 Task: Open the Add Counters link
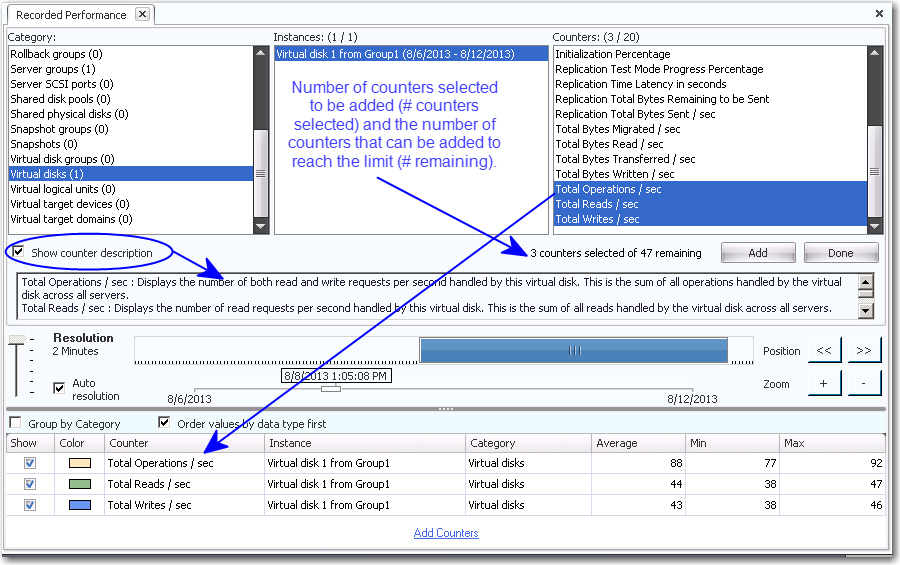coord(446,533)
